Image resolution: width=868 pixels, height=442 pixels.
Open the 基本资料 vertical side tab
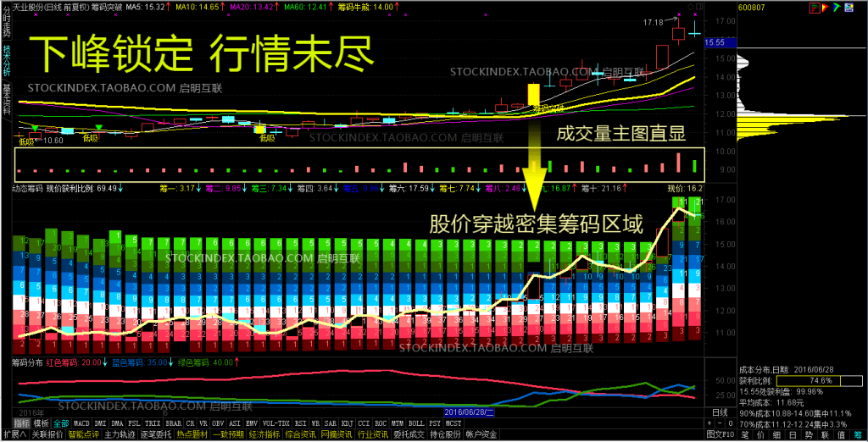click(x=7, y=98)
